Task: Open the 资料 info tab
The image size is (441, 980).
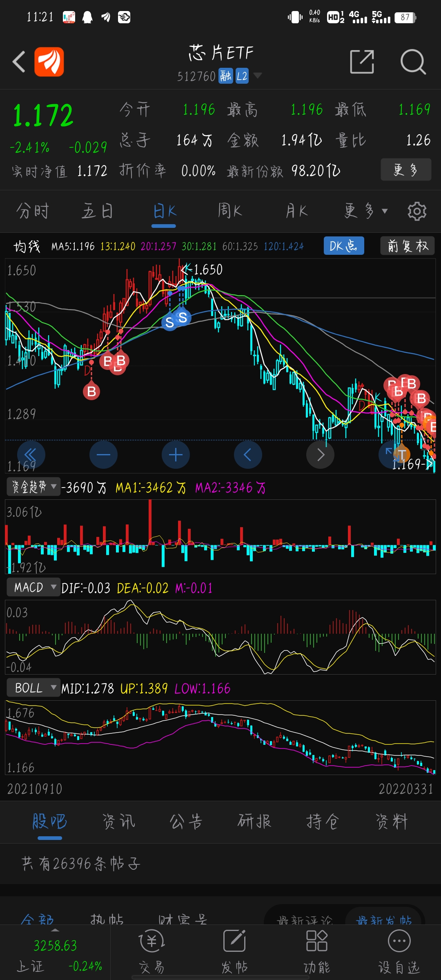Action: [391, 821]
